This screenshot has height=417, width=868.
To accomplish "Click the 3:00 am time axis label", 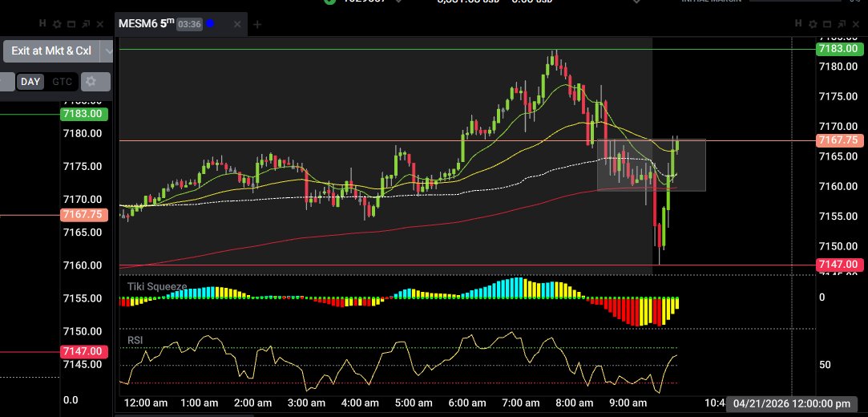I will coord(306,403).
